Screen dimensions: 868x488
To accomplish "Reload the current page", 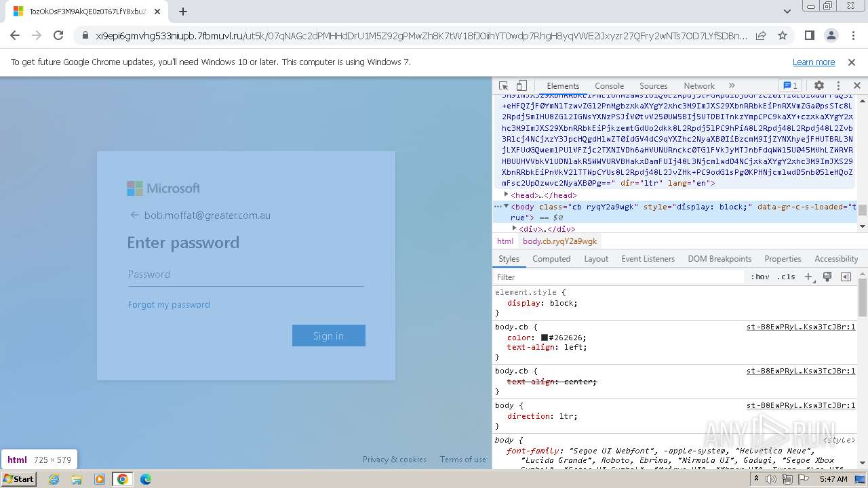I will 58,35.
